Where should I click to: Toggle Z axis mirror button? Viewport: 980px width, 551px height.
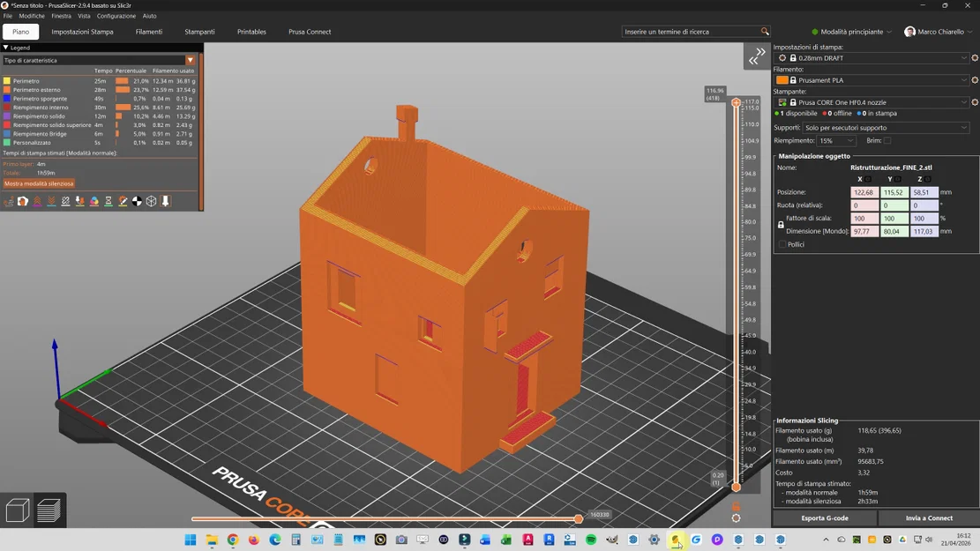pos(928,179)
